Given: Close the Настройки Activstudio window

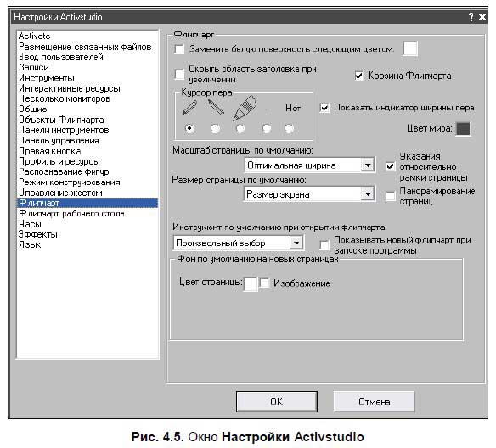Looking at the screenshot, I should 482,17.
